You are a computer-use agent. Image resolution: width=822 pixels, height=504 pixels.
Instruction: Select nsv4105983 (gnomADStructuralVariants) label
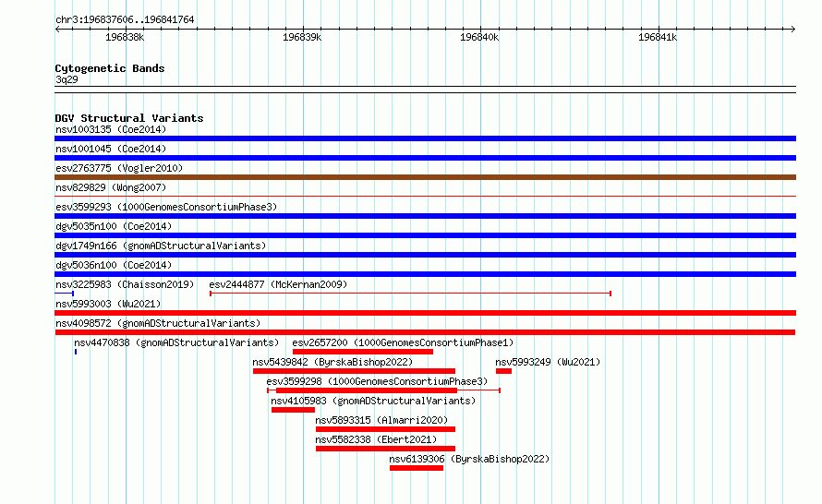point(373,401)
